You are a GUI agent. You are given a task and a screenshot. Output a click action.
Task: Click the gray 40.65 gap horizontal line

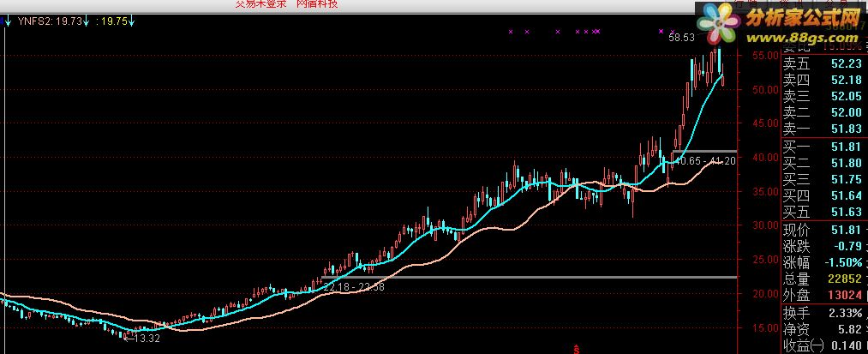click(x=704, y=151)
